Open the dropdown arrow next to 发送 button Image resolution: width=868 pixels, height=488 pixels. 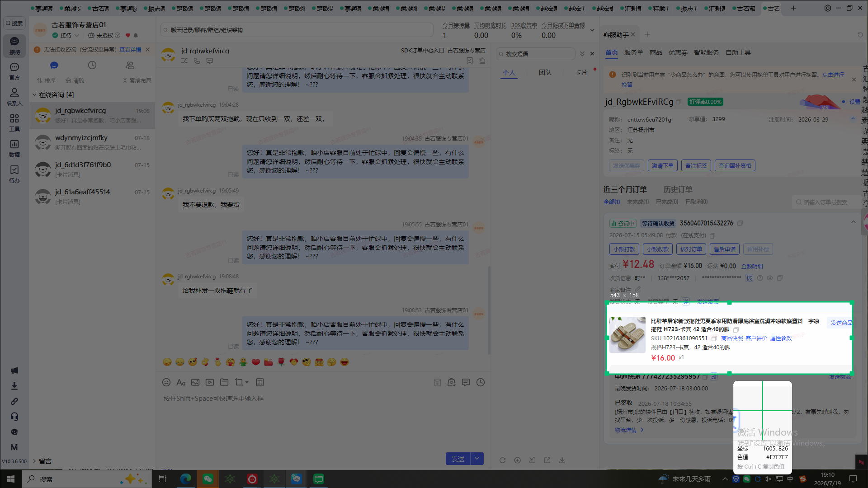click(477, 459)
